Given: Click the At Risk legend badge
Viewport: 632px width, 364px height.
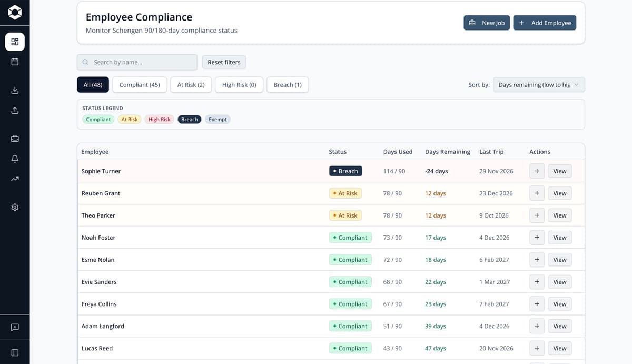Looking at the screenshot, I should [x=130, y=120].
